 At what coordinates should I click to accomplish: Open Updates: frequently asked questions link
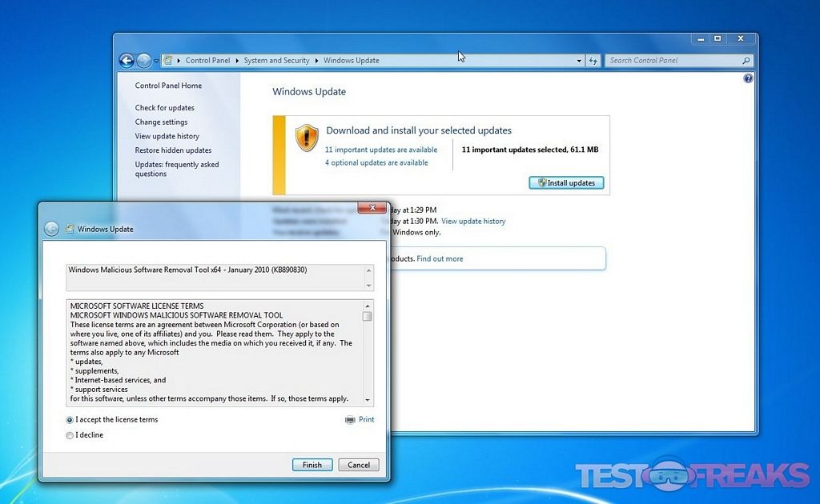(x=177, y=169)
